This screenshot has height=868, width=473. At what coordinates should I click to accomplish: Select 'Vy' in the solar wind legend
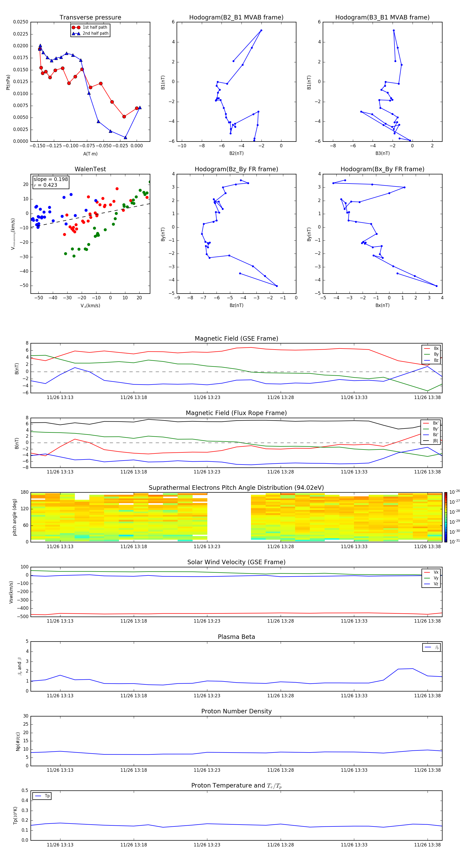(431, 578)
